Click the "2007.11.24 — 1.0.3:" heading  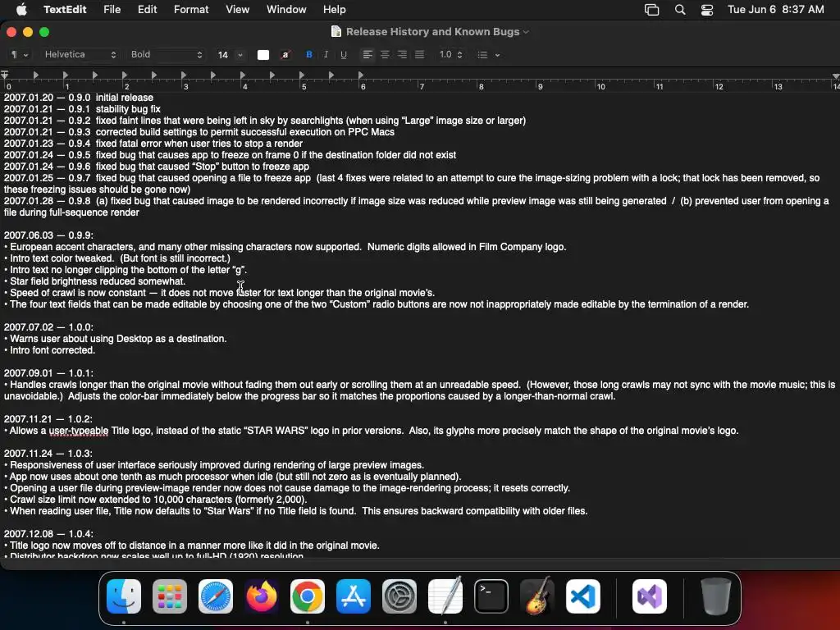48,454
